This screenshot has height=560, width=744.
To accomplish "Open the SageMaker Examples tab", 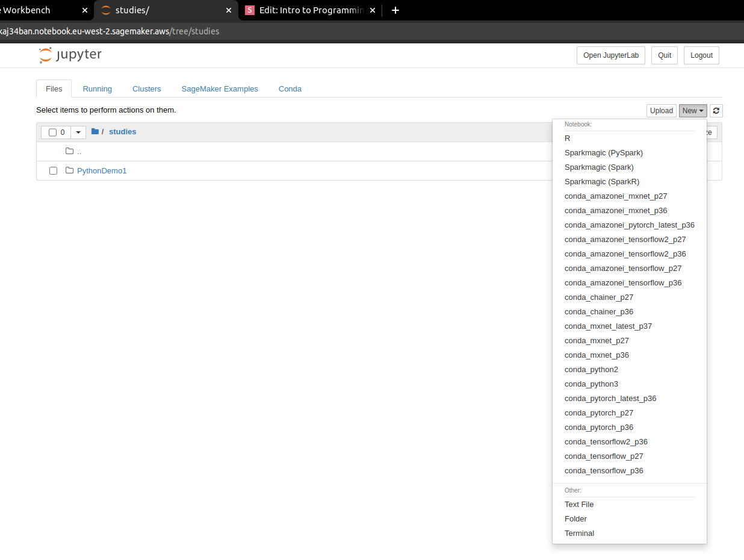I will tap(220, 89).
